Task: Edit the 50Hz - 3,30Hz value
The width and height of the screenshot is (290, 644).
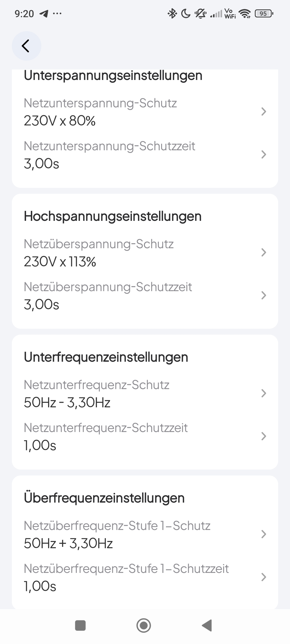Action: pyautogui.click(x=67, y=402)
